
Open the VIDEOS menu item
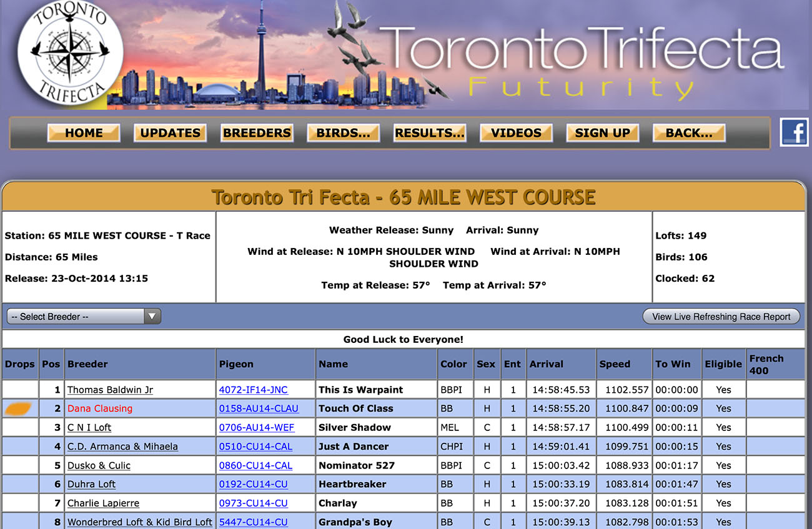pos(516,132)
